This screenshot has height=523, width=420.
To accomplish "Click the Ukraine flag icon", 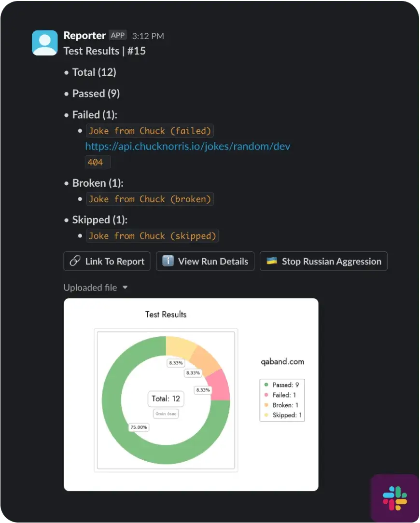I will click(272, 261).
